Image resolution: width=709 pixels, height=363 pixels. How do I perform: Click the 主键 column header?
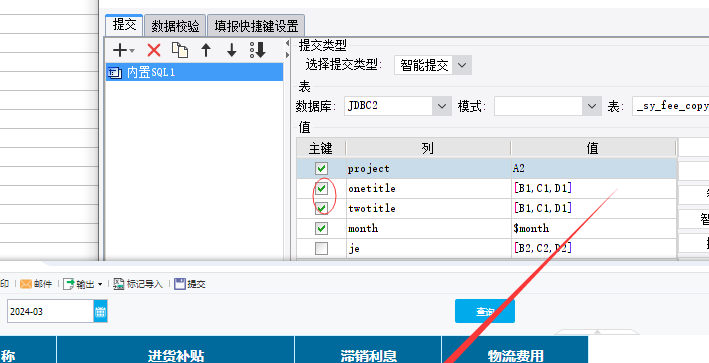(321, 148)
